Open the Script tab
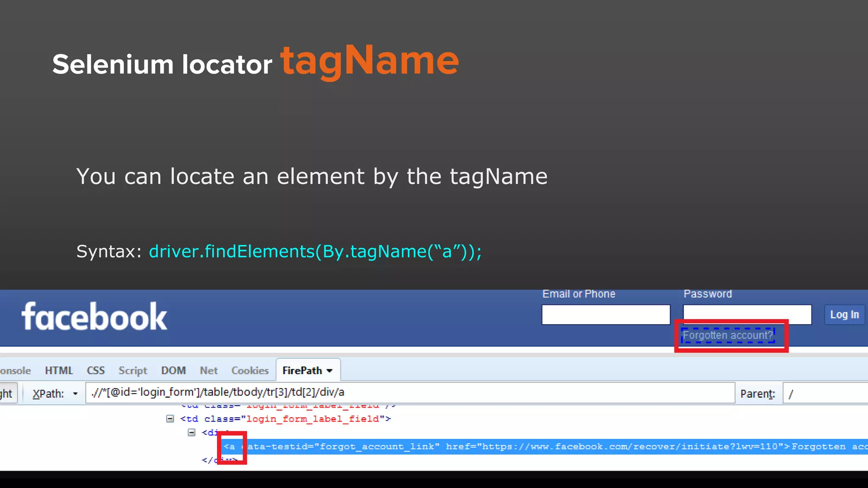The image size is (868, 488). (x=133, y=371)
